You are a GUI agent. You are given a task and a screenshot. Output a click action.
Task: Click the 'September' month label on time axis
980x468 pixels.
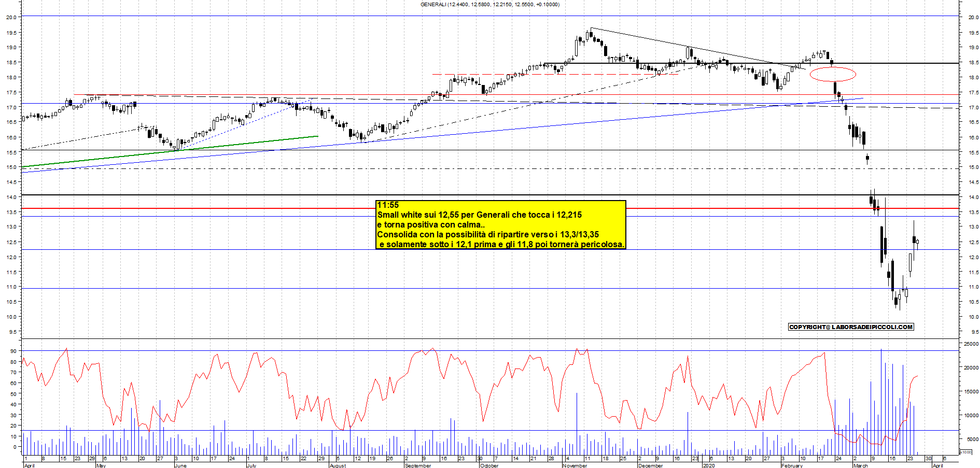point(418,465)
